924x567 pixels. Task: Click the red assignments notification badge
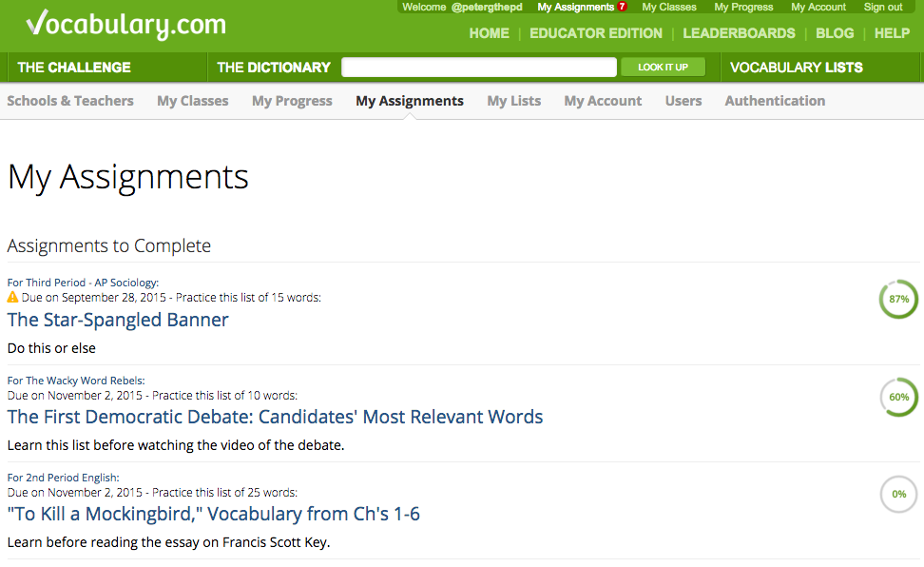623,7
